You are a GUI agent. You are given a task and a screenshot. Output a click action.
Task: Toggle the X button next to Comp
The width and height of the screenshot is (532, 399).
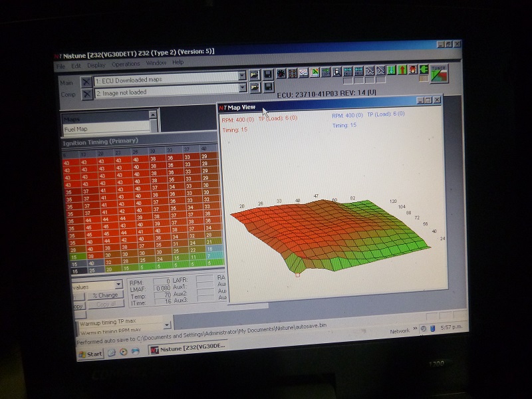(x=85, y=94)
